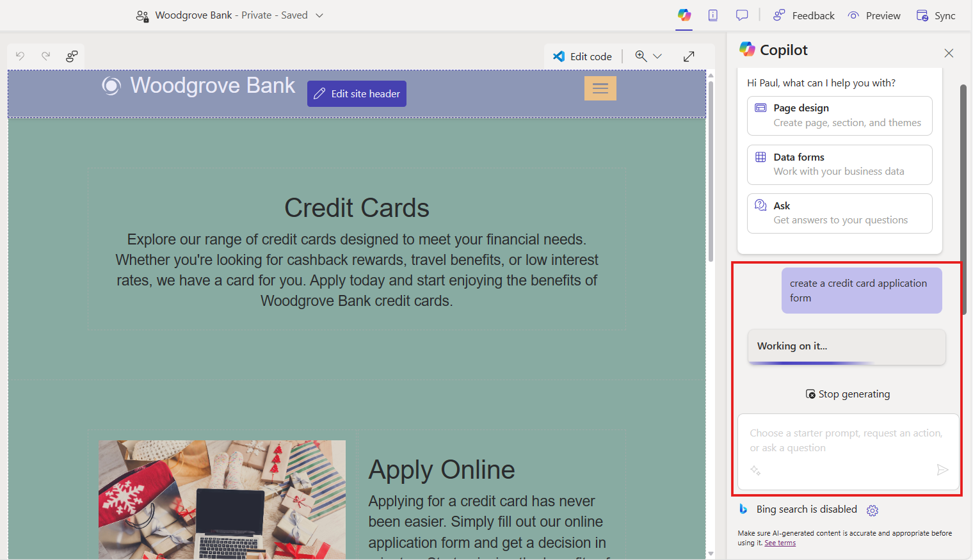Click Edit site header

click(x=357, y=93)
